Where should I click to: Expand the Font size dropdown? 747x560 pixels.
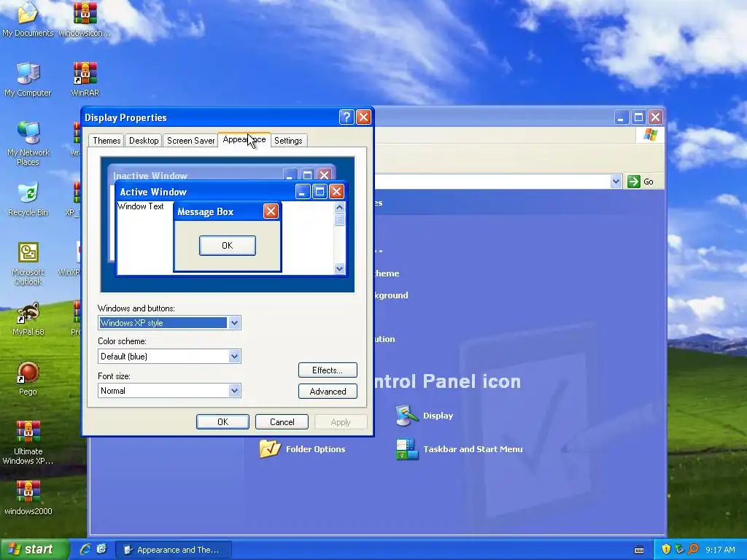[x=234, y=391]
